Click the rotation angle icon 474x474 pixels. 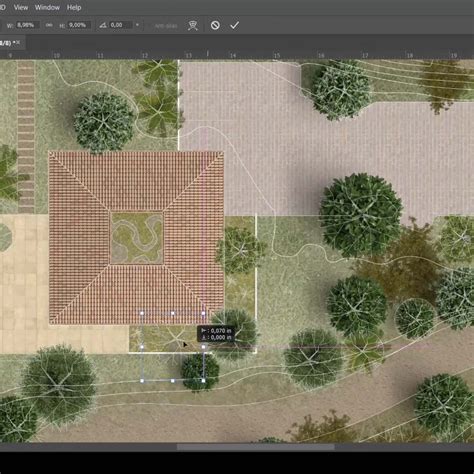(103, 25)
